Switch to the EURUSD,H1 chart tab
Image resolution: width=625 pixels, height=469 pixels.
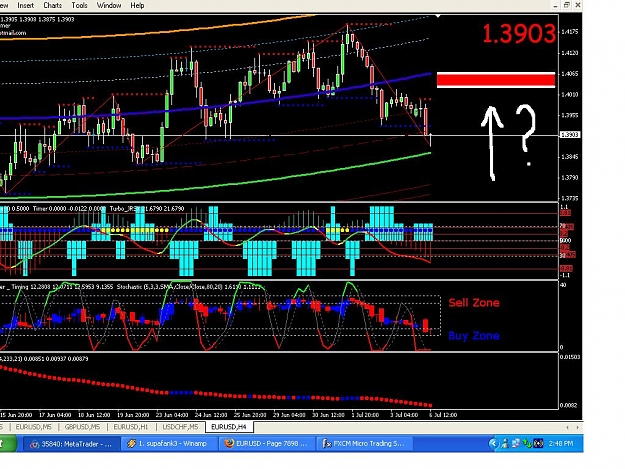pos(131,427)
